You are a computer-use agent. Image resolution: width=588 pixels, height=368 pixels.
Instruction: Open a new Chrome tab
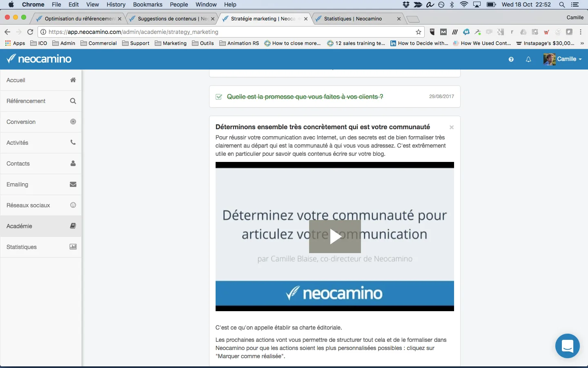(413, 19)
